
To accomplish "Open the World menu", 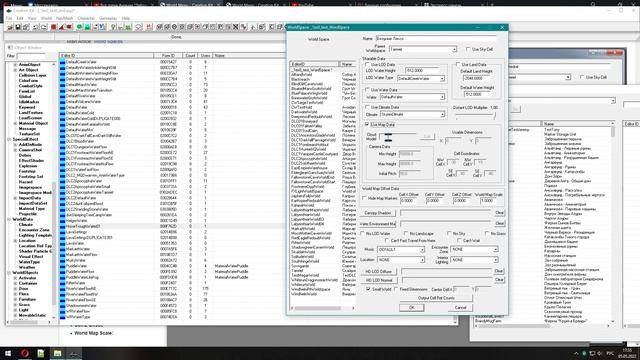I will coord(46,18).
